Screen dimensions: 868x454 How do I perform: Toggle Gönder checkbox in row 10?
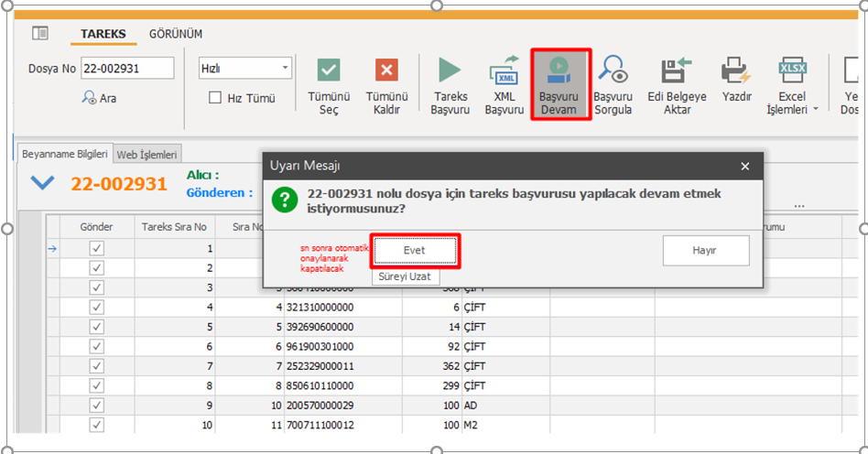(96, 426)
